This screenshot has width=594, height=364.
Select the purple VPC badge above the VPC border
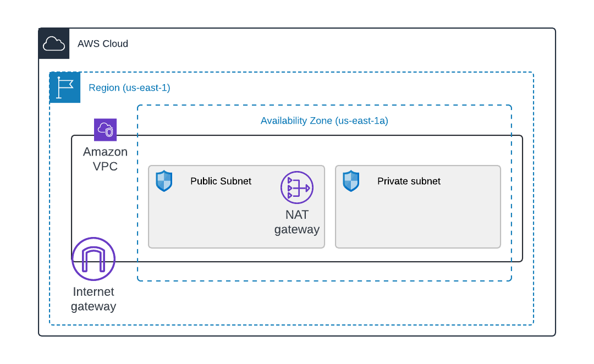105,130
